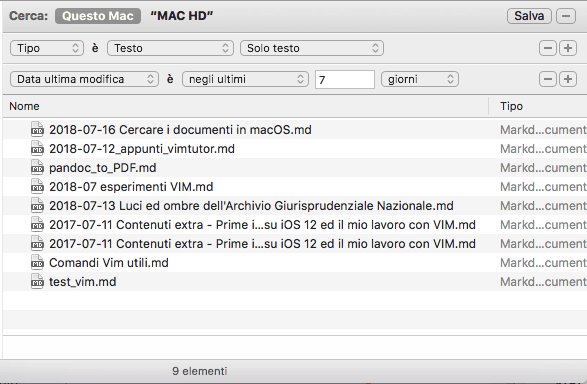Click the Tipo cell of the Comandi Vim utili.md row
587x384 pixels.
[x=543, y=263]
